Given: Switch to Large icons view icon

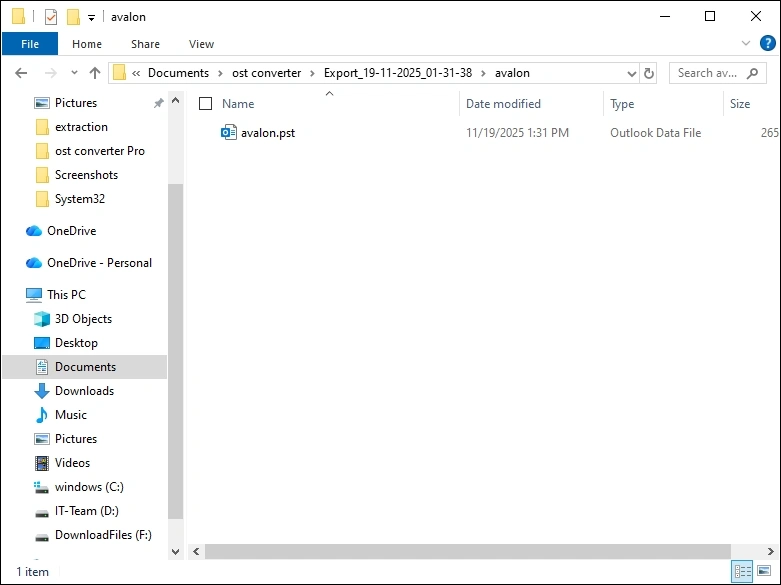Looking at the screenshot, I should [764, 571].
